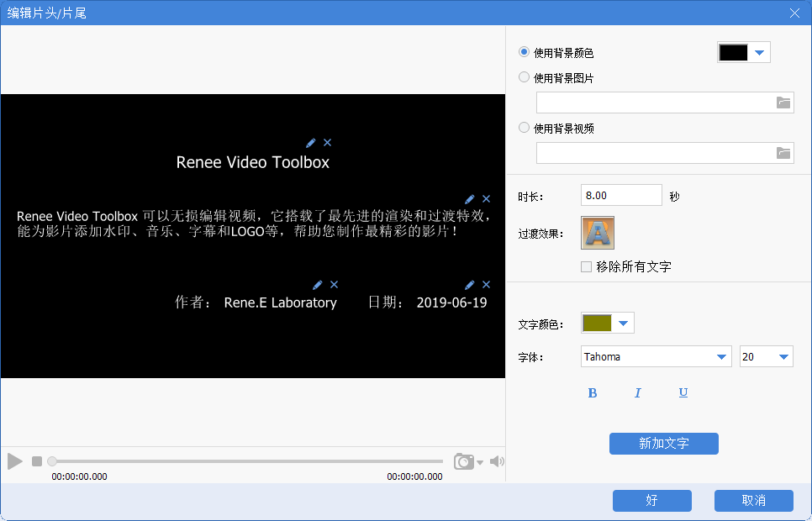This screenshot has height=521, width=812.
Task: Close the 编辑片头/片尾 dialog
Action: (x=795, y=13)
